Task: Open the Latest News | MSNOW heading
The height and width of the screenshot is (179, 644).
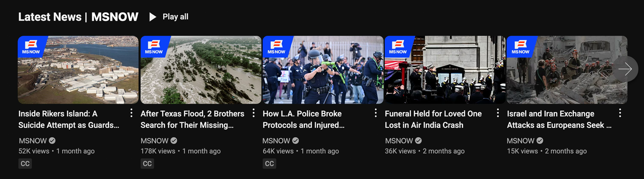Action: (78, 17)
